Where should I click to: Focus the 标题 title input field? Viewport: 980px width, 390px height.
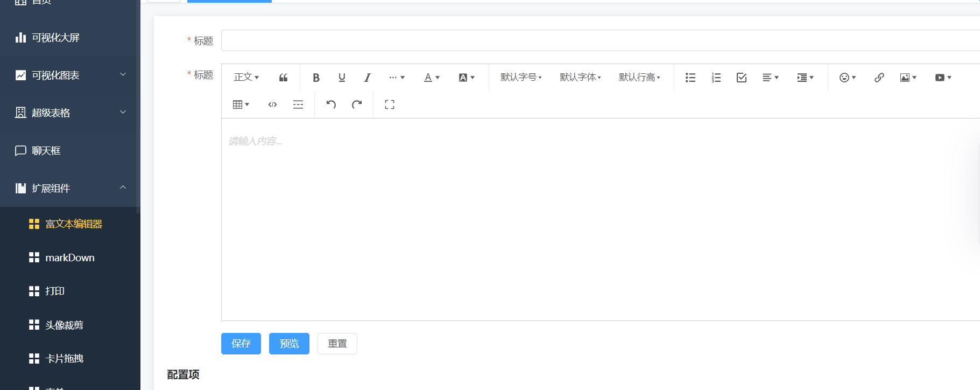click(x=601, y=40)
